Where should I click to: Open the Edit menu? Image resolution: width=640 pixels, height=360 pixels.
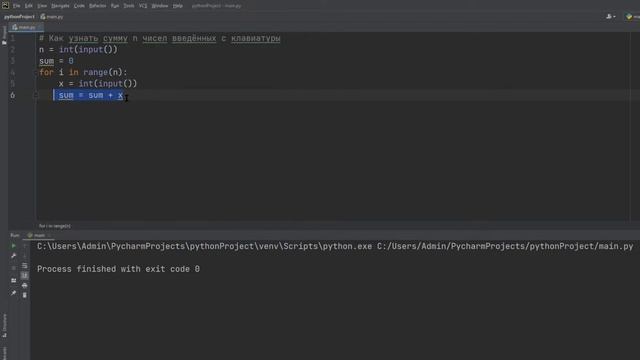29,6
